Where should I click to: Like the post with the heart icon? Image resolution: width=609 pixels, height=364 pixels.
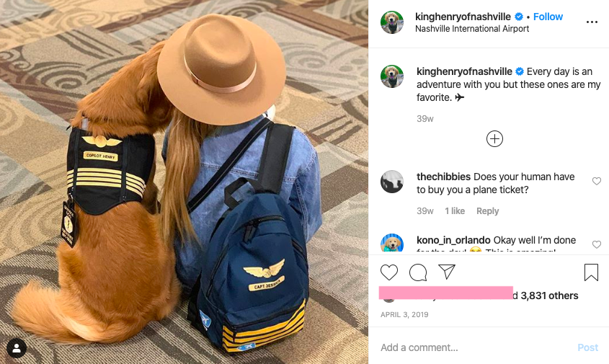pyautogui.click(x=388, y=272)
